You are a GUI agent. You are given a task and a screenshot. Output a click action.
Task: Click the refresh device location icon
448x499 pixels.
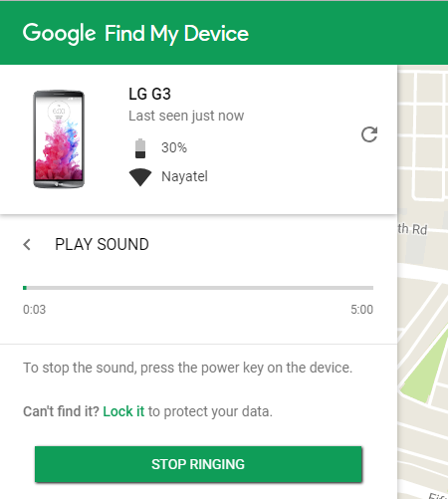369,134
